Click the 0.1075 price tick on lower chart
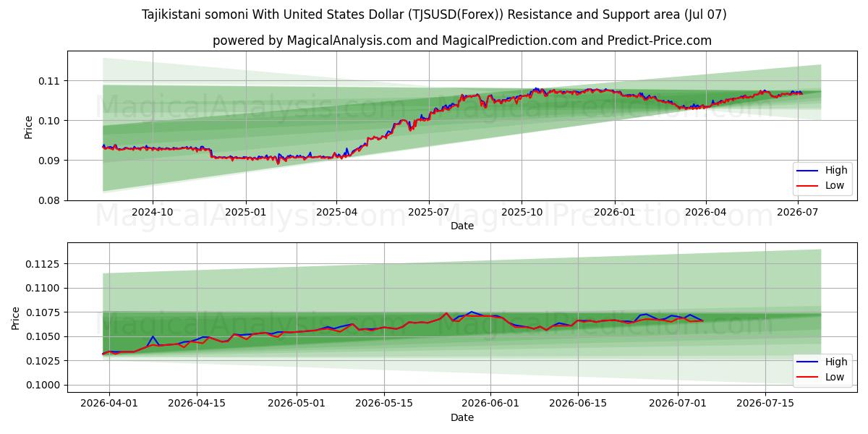This screenshot has width=868, height=434. point(45,312)
